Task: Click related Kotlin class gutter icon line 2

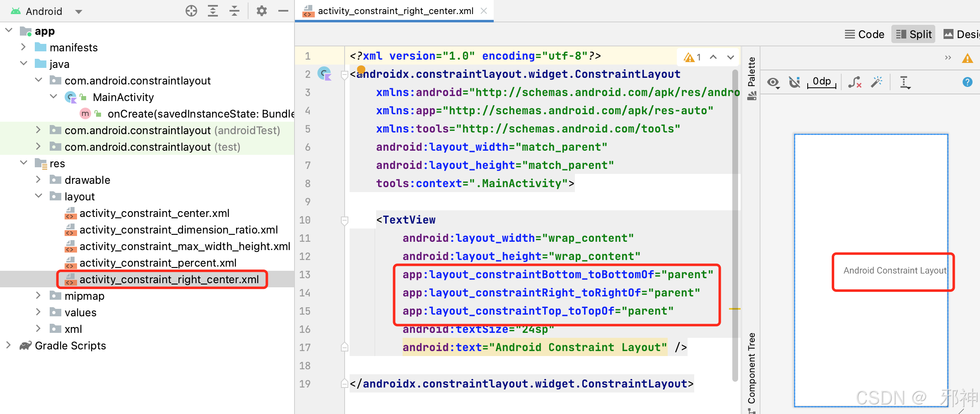Action: pyautogui.click(x=324, y=74)
